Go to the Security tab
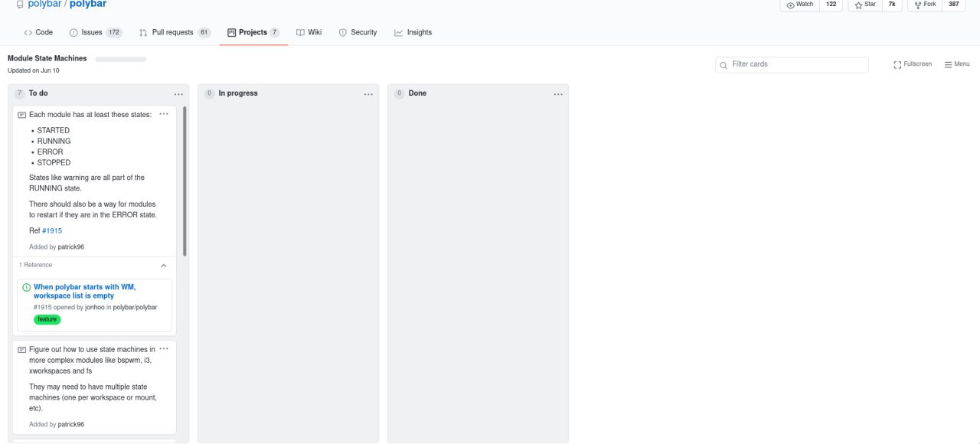The image size is (980, 444). [x=358, y=32]
